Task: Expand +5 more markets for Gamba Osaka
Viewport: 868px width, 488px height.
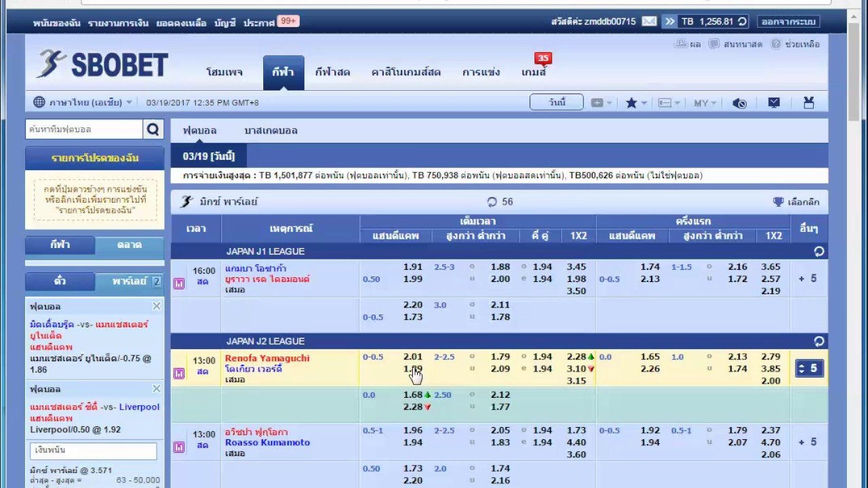Action: point(808,279)
